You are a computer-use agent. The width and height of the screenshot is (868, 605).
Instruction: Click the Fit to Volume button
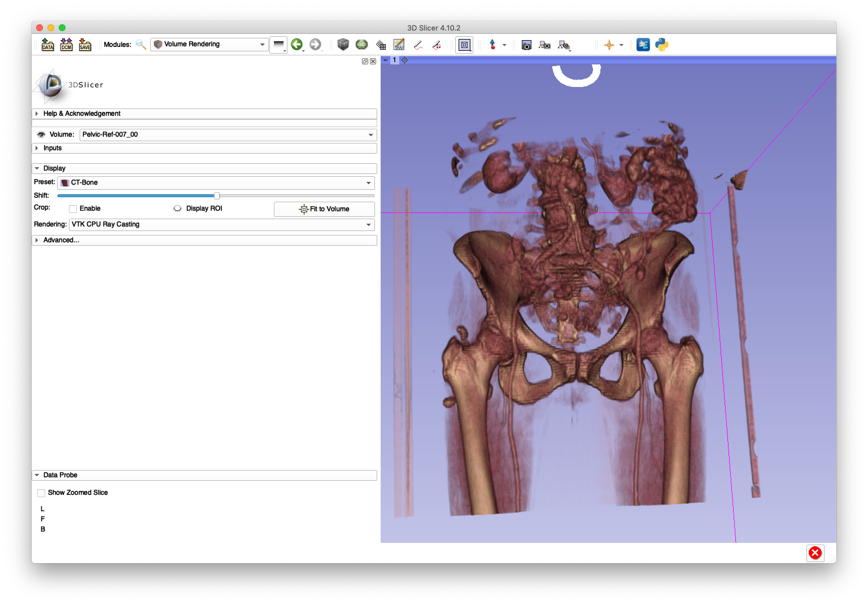pos(324,209)
